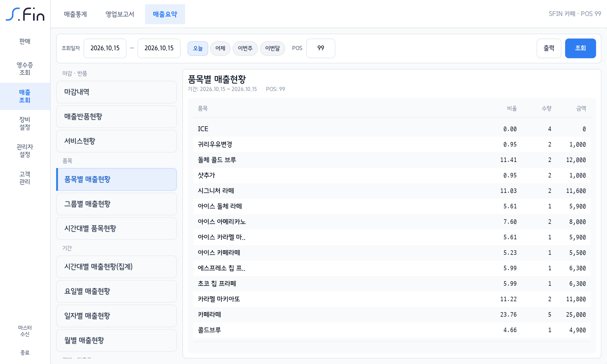Switch to the 영업보고서 tab
The width and height of the screenshot is (607, 364).
120,14
